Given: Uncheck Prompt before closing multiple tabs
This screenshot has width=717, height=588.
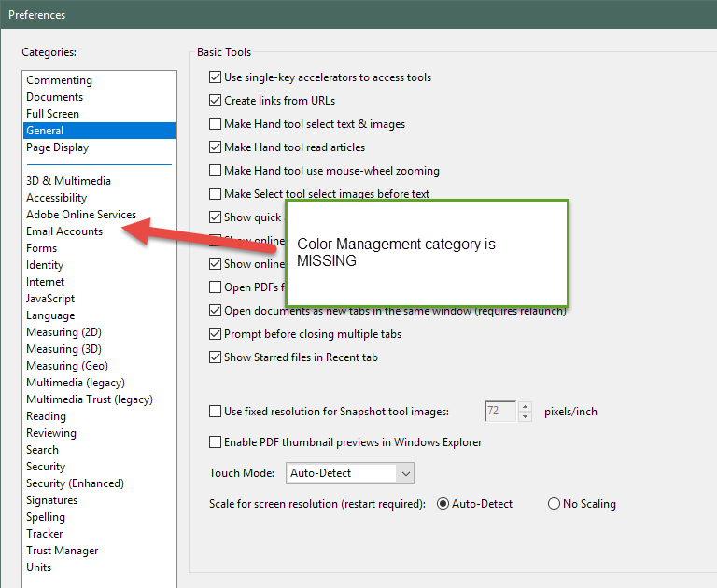Looking at the screenshot, I should (215, 334).
